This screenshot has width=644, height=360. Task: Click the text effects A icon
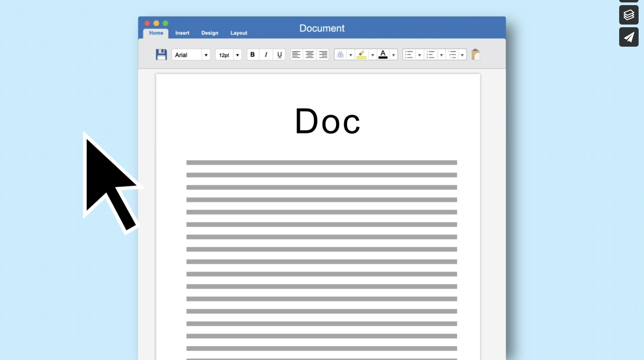click(x=340, y=55)
